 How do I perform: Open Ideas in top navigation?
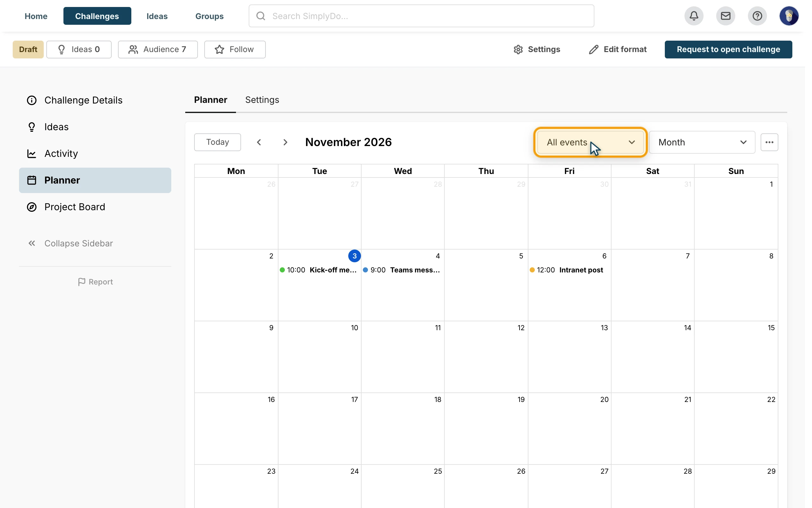(157, 16)
